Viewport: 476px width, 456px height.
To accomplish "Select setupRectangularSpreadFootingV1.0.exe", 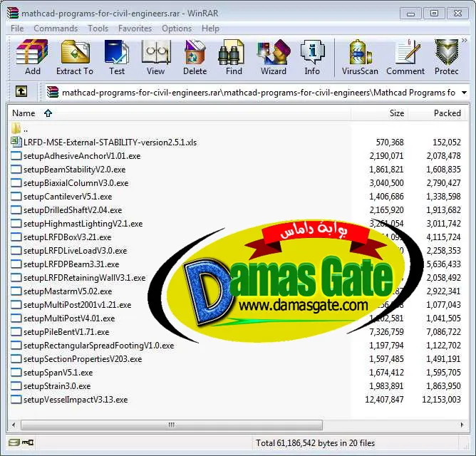I will [x=98, y=345].
